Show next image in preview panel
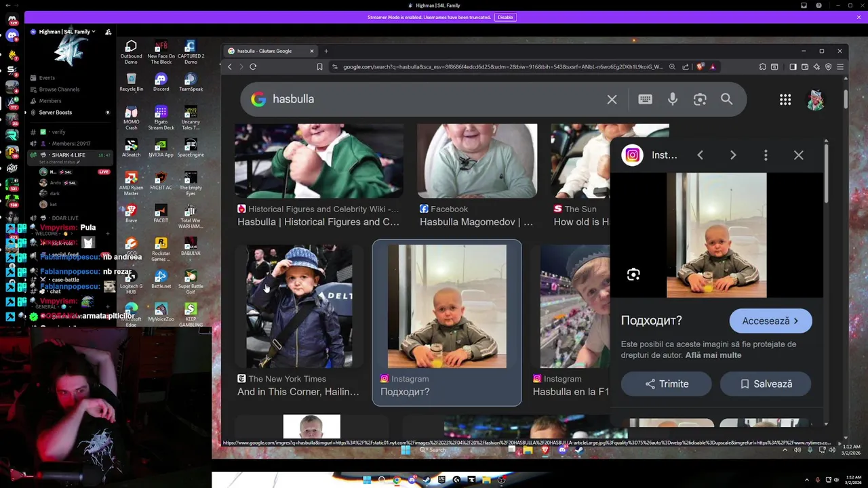This screenshot has height=488, width=868. 733,155
